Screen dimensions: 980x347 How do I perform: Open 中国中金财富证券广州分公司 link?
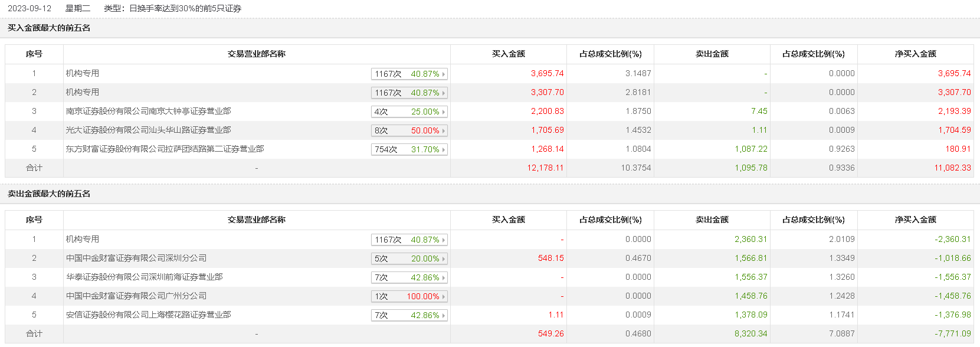tap(136, 296)
